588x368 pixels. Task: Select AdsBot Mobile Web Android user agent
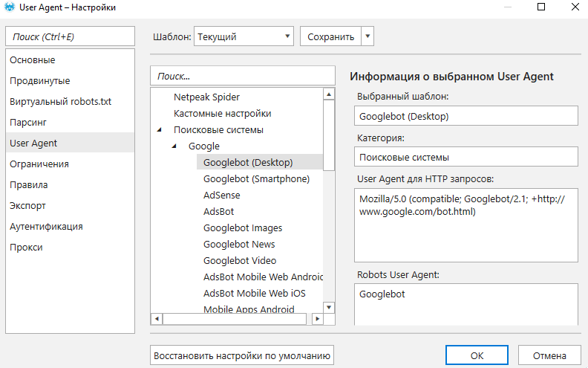(263, 277)
